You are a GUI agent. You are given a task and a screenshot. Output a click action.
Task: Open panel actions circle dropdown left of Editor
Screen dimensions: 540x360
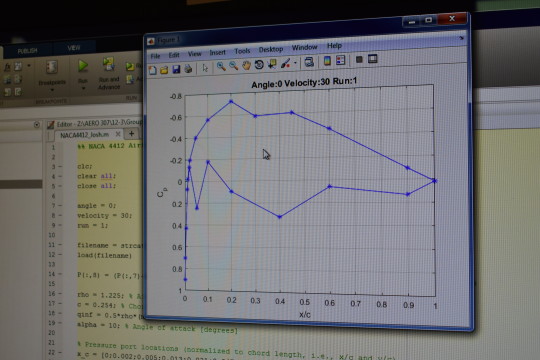tap(37, 125)
